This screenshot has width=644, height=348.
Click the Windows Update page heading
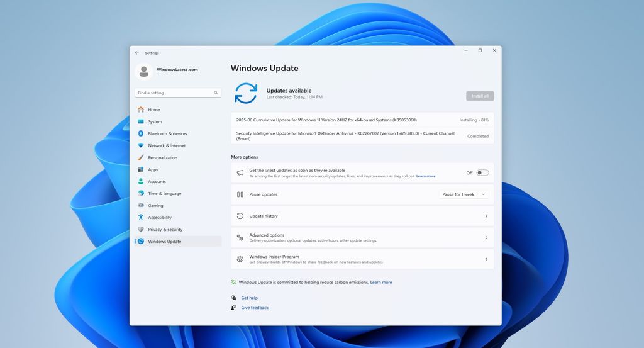(x=265, y=68)
